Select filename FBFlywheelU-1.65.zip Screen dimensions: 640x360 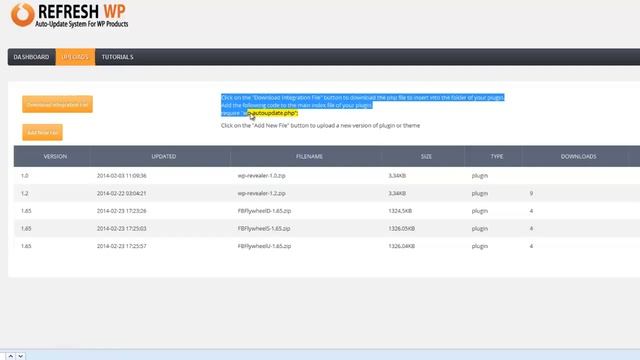(x=264, y=246)
